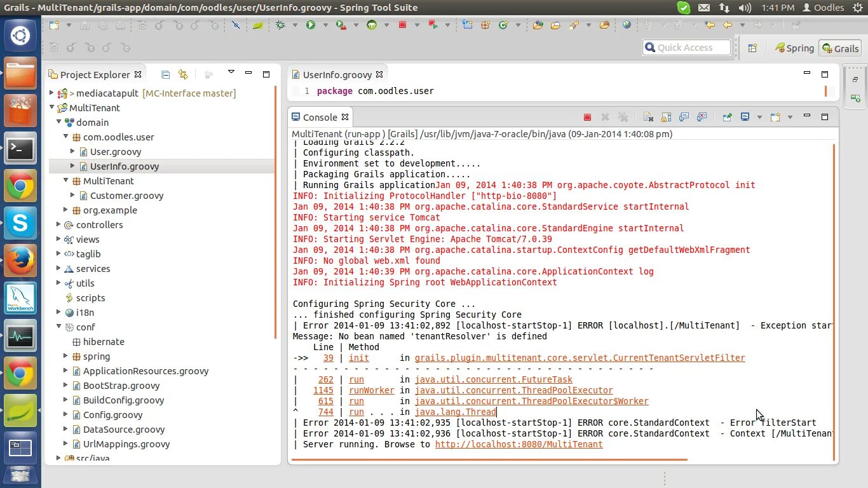Click the Search flashlight toolbar icon
This screenshot has height=488, width=868.
[x=574, y=25]
